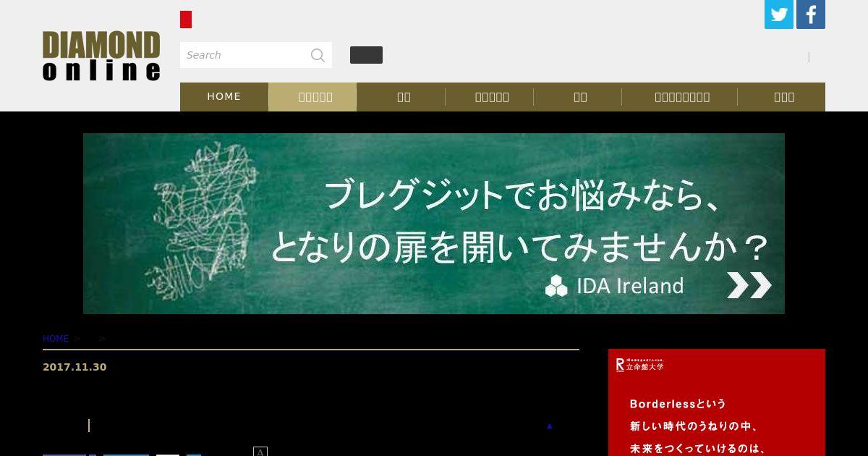868x456 pixels.
Task: Click the DIAMOND online logo
Action: point(101,56)
